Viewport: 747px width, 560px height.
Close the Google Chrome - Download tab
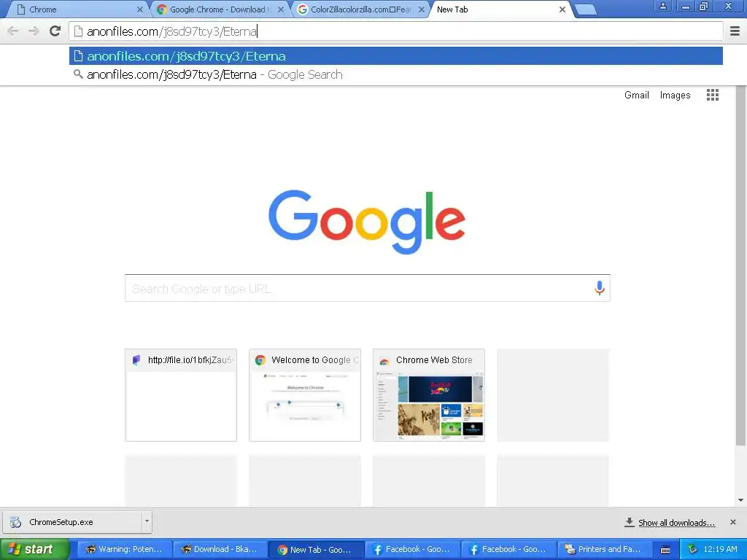(x=281, y=9)
